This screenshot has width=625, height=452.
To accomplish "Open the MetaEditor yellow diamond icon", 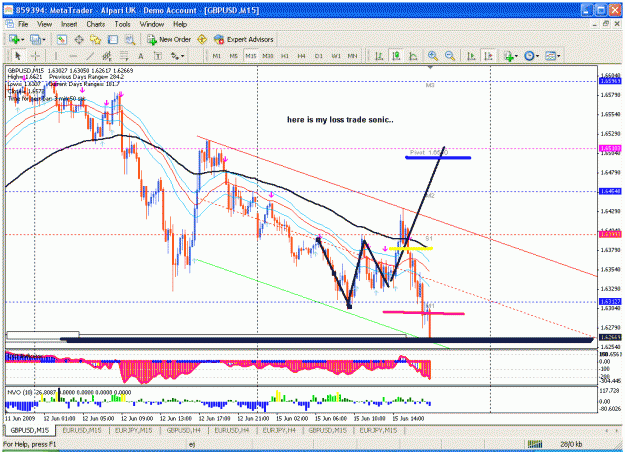I will 202,39.
